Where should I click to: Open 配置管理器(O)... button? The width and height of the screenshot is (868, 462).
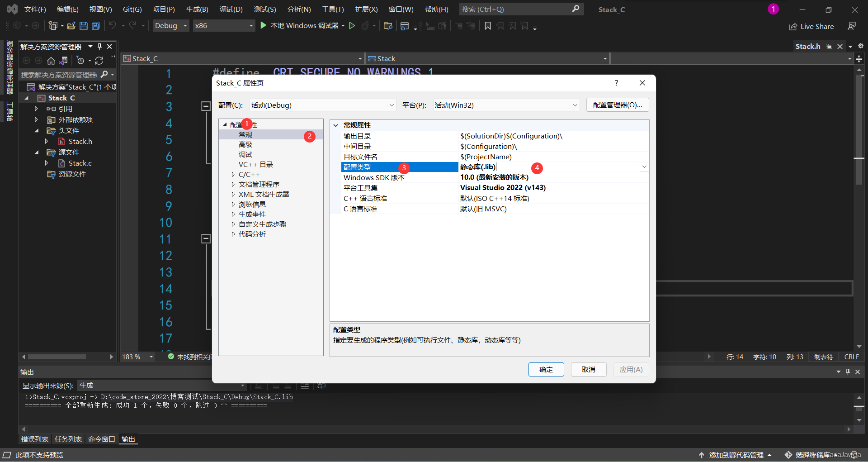click(618, 105)
